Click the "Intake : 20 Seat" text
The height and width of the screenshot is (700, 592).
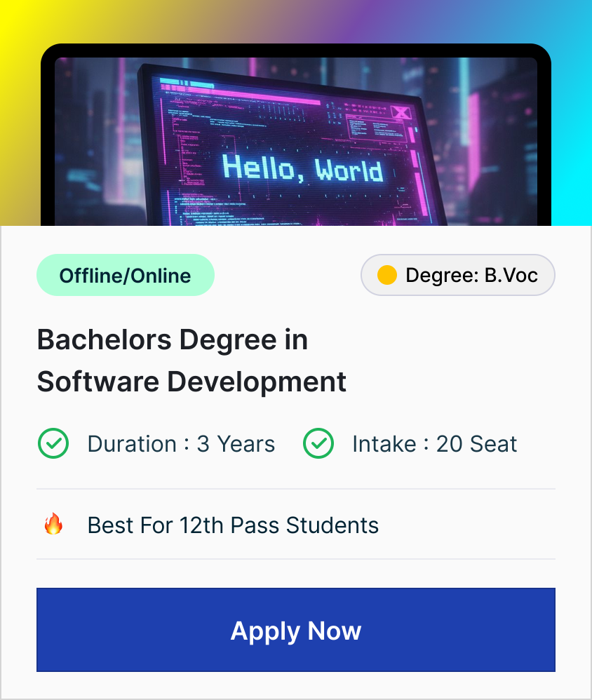click(434, 444)
